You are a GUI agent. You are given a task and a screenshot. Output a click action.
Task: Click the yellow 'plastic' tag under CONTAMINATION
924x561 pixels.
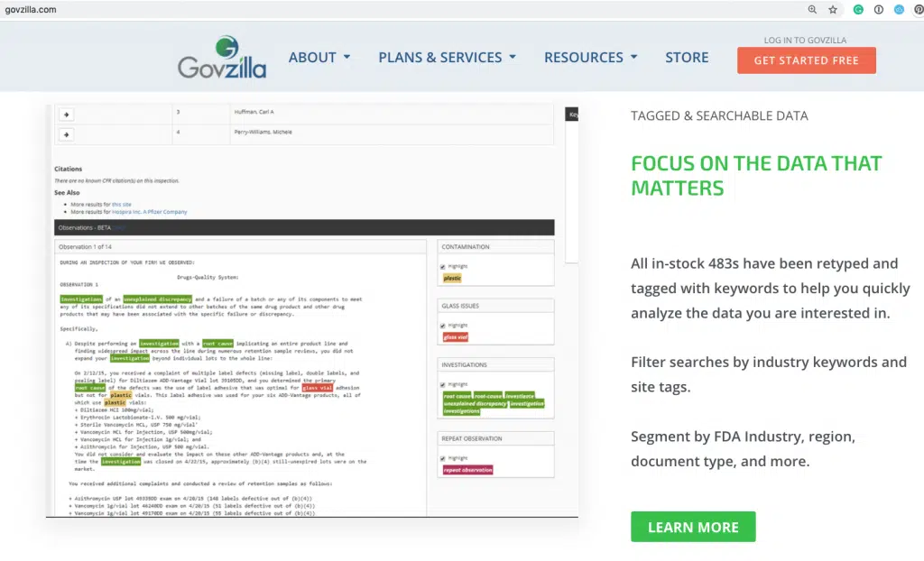tap(452, 278)
